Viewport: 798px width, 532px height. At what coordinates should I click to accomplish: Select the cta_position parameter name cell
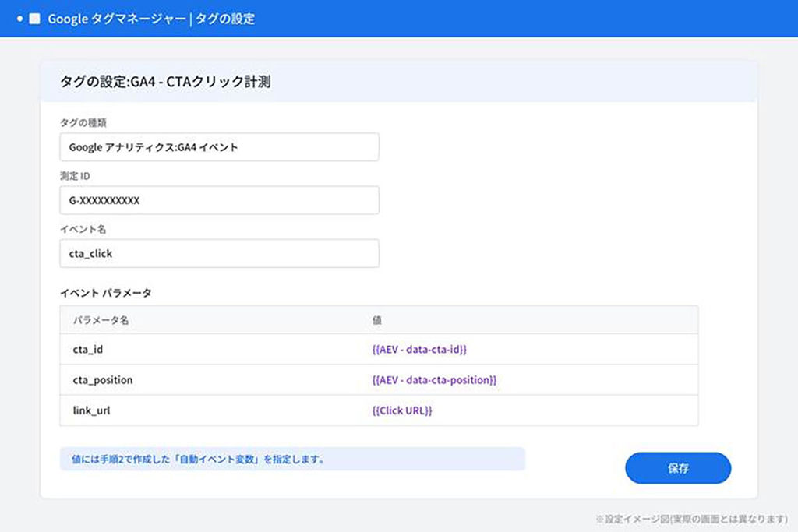click(103, 380)
